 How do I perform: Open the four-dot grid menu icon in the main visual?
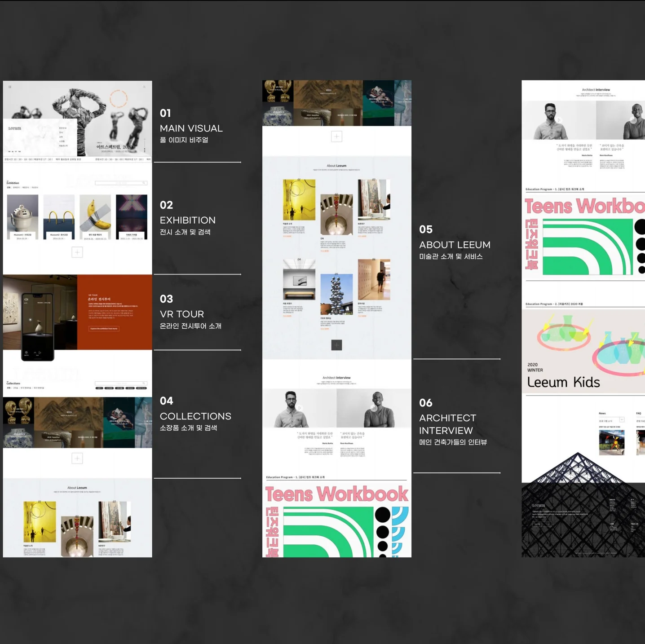10,87
